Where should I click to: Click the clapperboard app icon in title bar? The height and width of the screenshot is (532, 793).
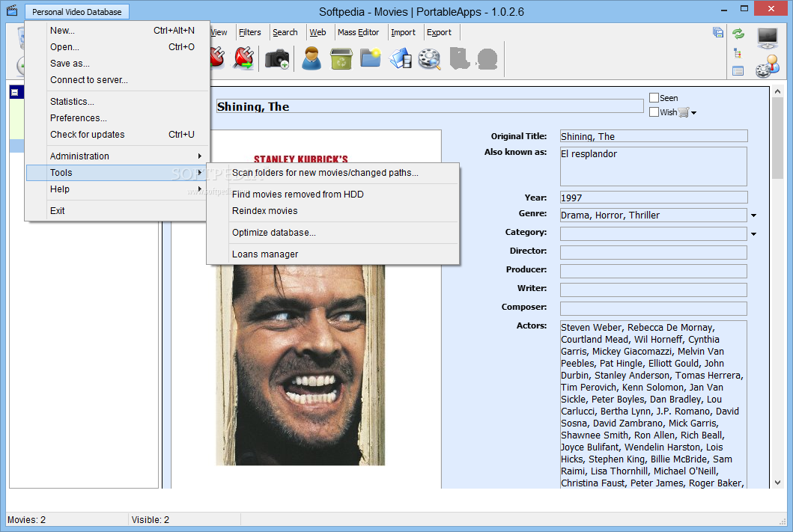12,10
